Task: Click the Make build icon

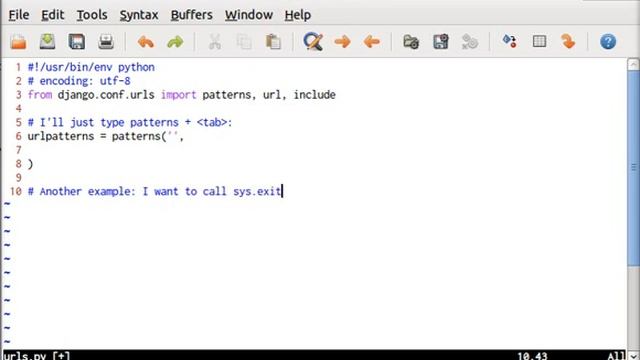Action: pos(510,41)
